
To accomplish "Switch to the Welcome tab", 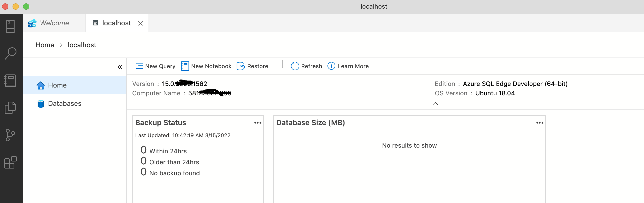I will (x=54, y=23).
